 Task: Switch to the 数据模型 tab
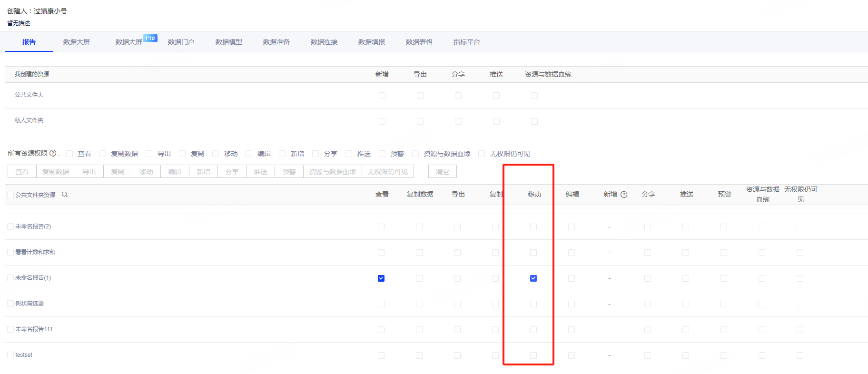pyautogui.click(x=229, y=42)
